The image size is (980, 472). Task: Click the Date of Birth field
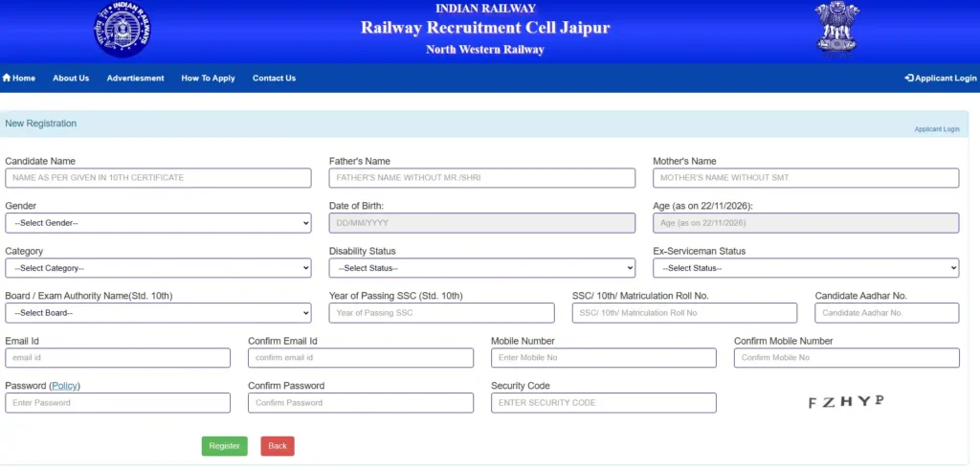pos(482,223)
